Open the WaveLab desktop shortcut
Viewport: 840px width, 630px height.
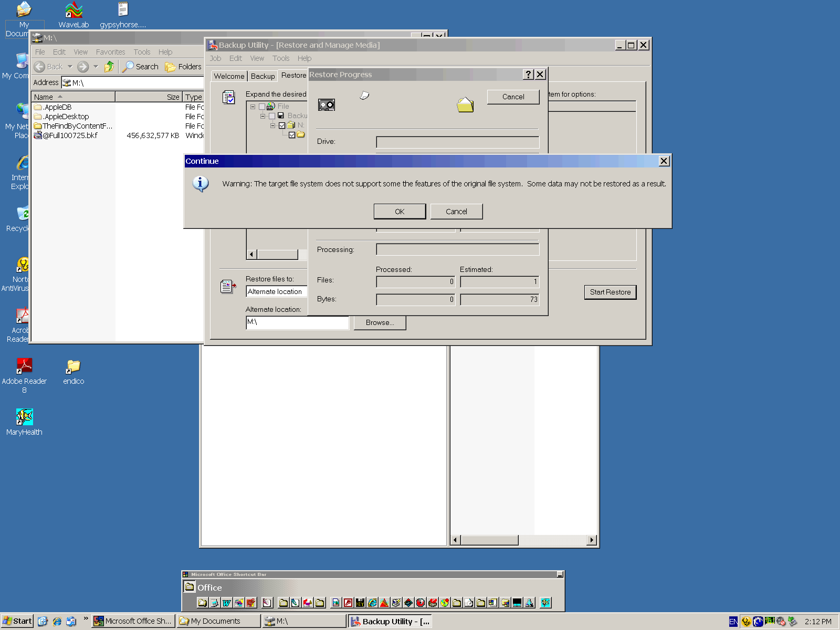(73, 15)
